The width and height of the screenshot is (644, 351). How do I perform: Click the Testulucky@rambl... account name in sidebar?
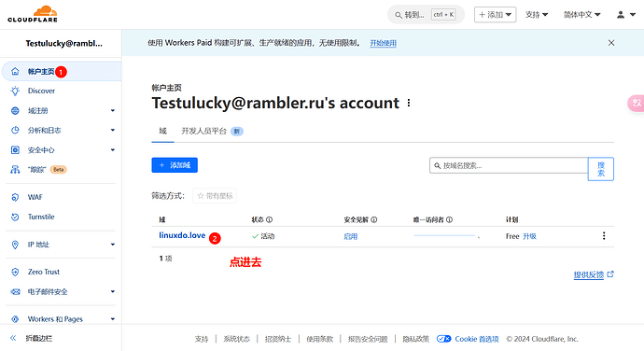pos(64,44)
